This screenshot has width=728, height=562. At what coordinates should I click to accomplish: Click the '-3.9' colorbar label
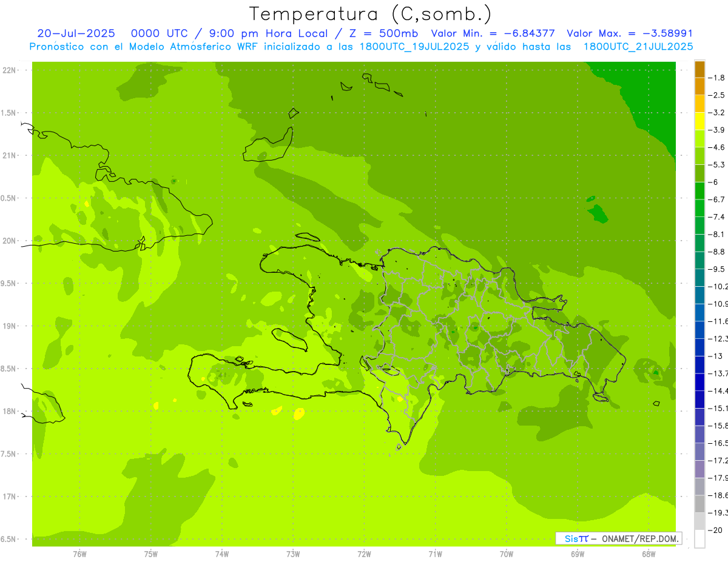pyautogui.click(x=716, y=130)
